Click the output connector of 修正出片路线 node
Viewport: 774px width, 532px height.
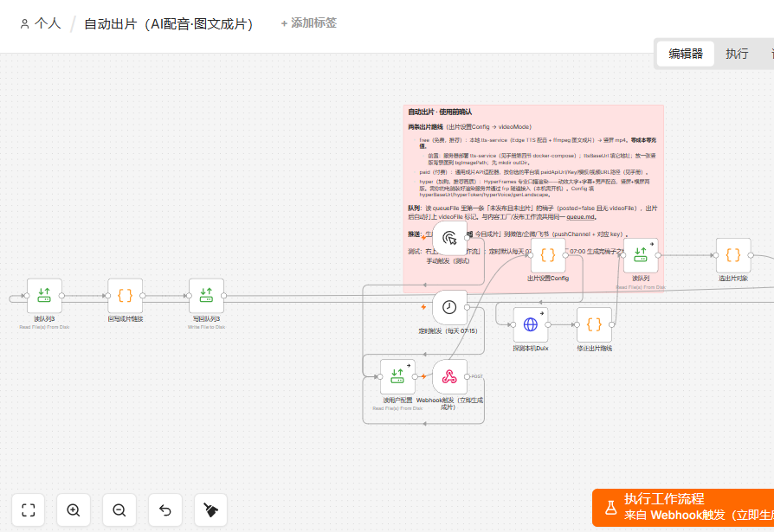tap(612, 325)
